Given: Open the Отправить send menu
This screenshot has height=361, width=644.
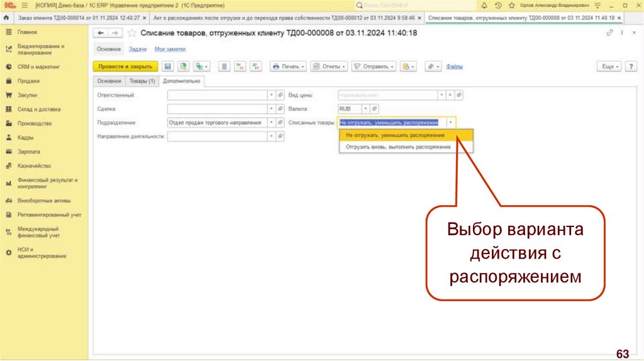Looking at the screenshot, I should click(x=374, y=67).
